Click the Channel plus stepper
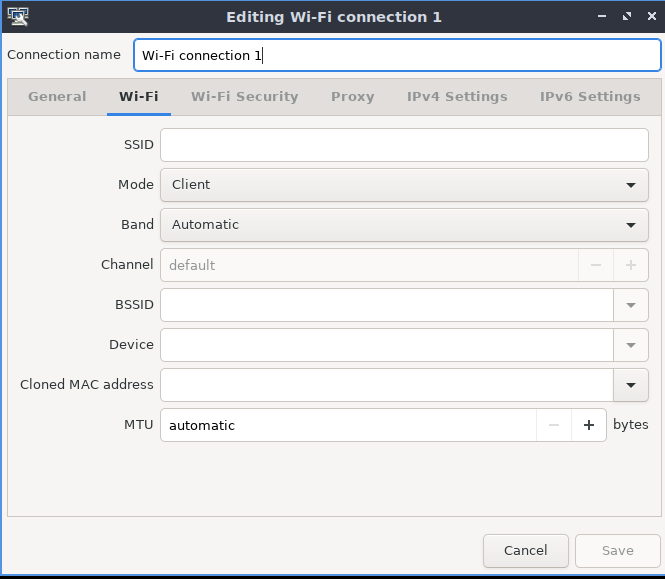Image resolution: width=665 pixels, height=579 pixels. (x=631, y=265)
